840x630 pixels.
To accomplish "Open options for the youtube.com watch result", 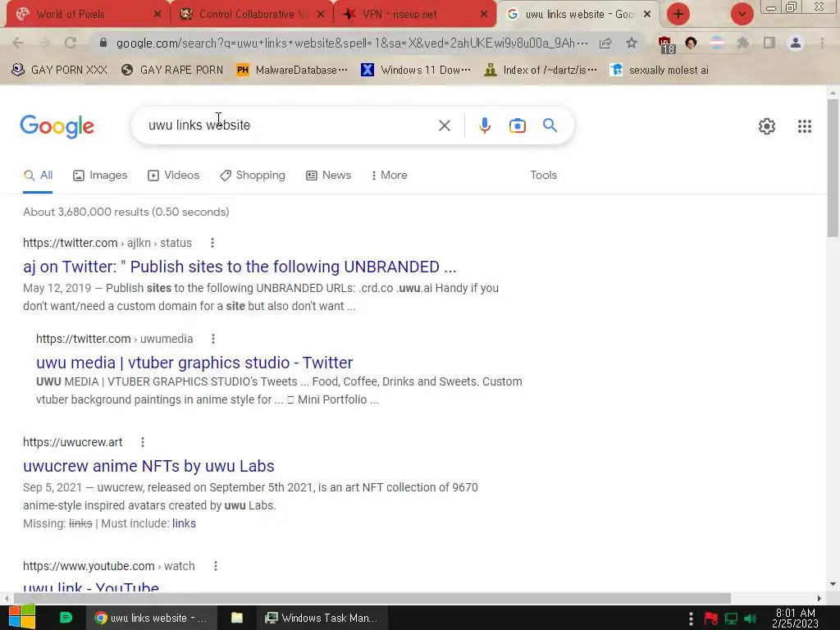I will pos(216,566).
